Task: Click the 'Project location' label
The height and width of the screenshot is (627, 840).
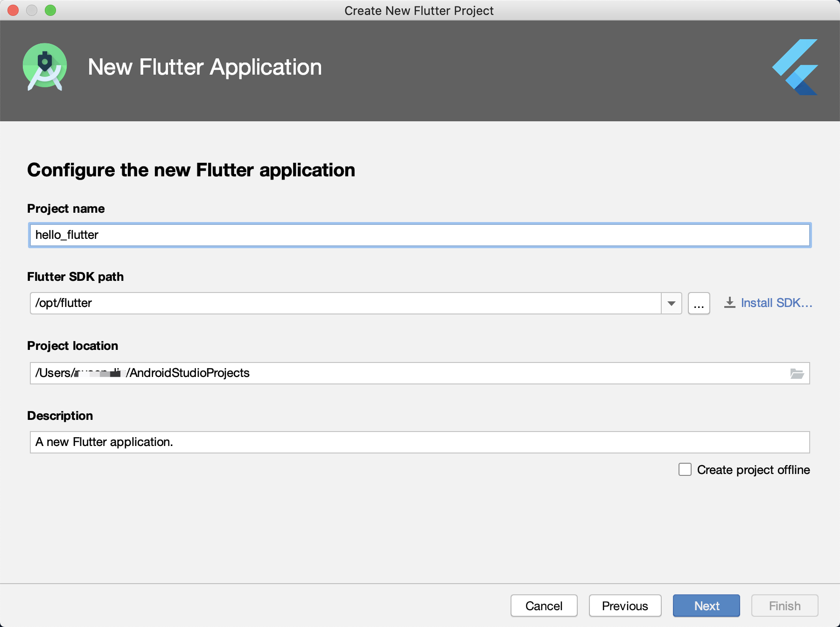Action: (x=73, y=346)
